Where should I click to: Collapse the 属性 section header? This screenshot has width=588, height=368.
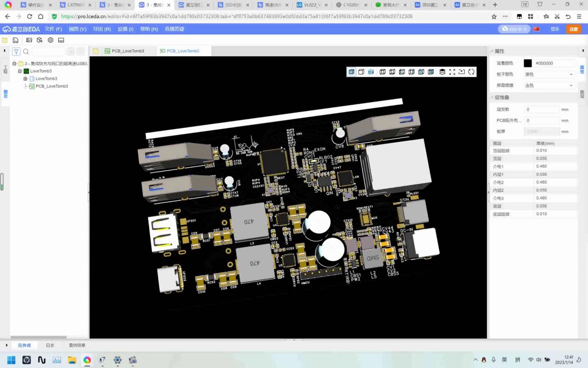(499, 51)
